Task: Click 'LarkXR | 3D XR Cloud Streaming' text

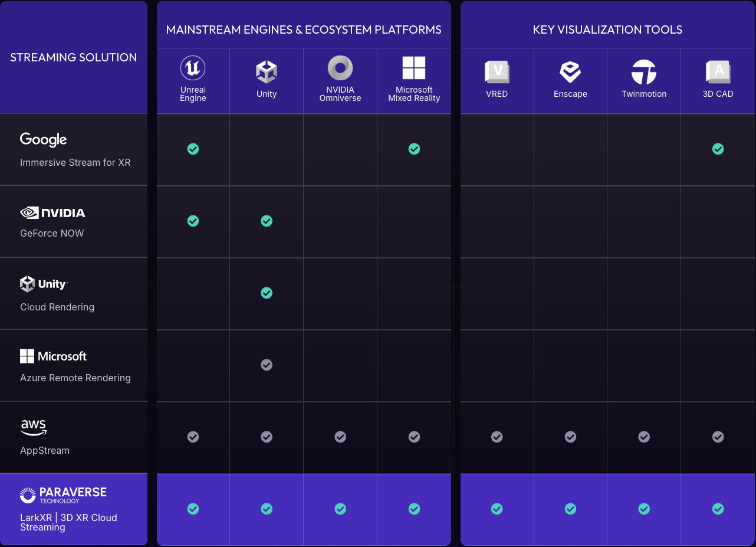Action: coord(68,522)
